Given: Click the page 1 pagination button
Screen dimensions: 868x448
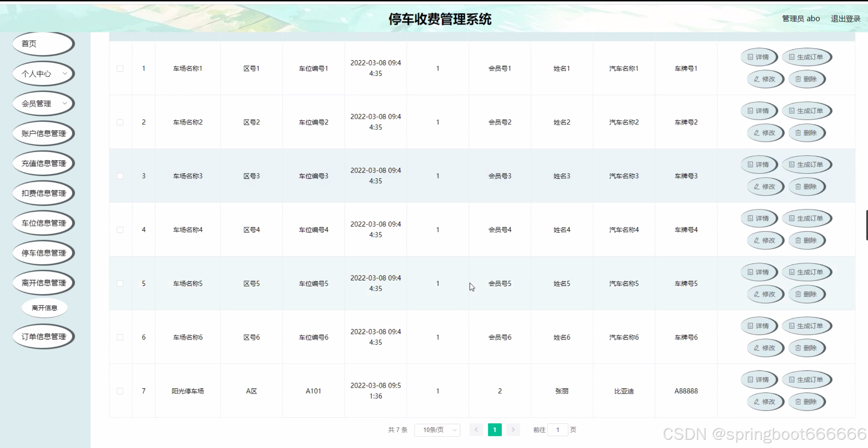Looking at the screenshot, I should pos(494,430).
